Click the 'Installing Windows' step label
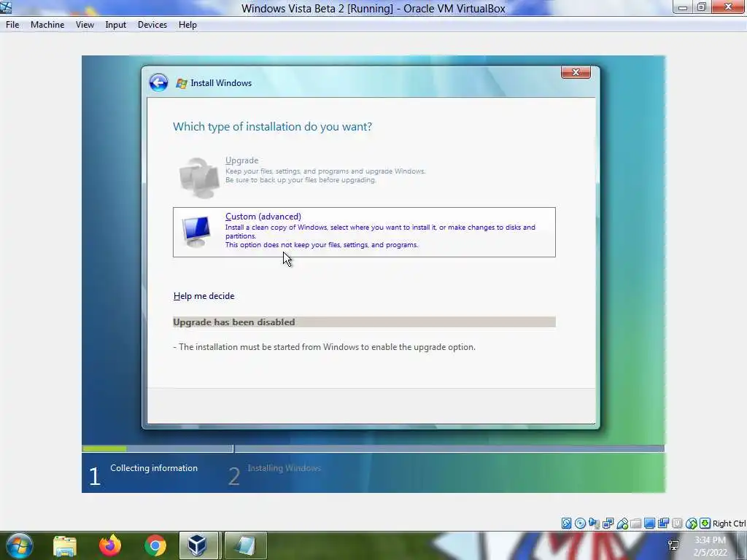Screen dimensions: 747x560 click(x=284, y=468)
